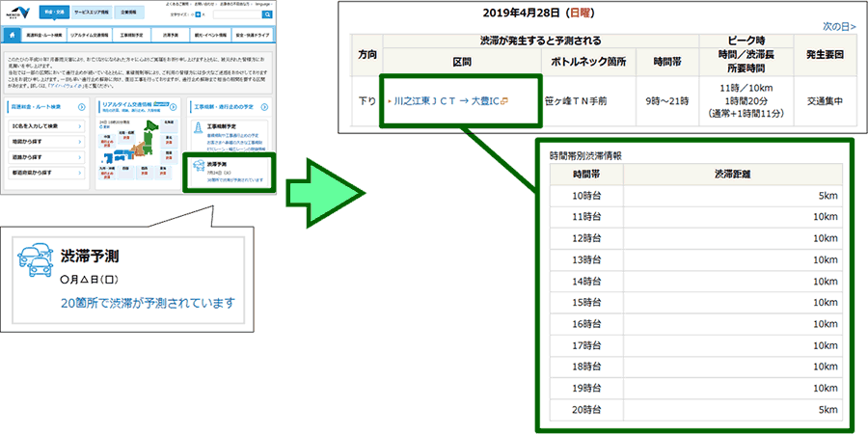Click the 10時台 row

point(696,196)
